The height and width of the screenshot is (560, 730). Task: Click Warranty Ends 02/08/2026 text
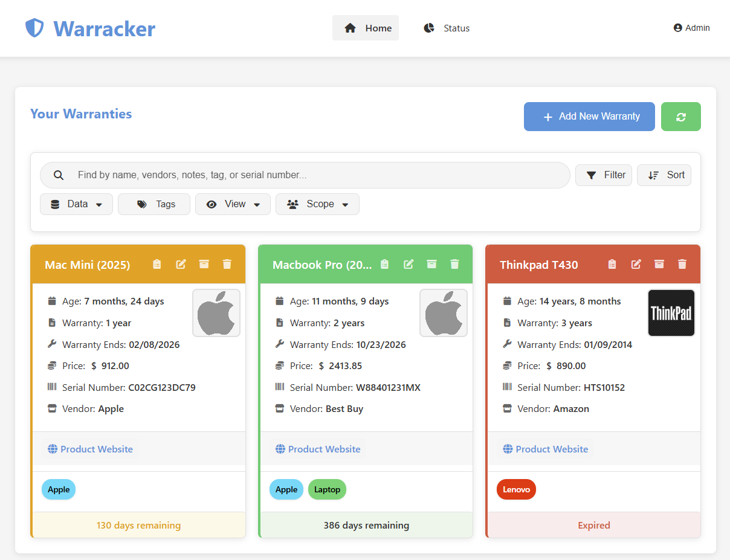click(x=121, y=344)
